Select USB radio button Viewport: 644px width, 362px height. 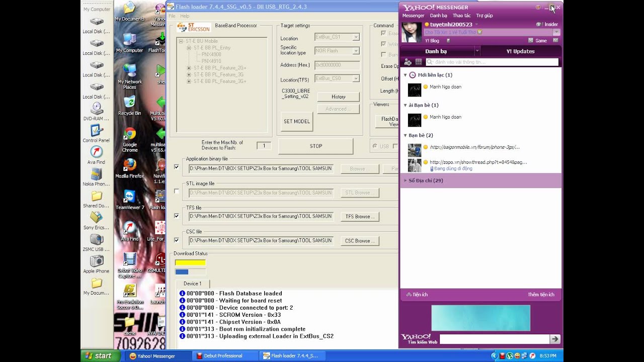coord(375,146)
